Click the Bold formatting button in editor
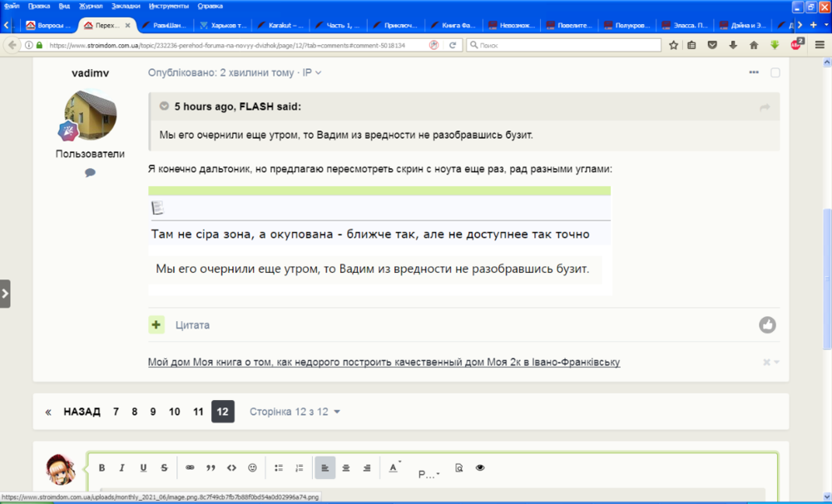 [102, 467]
